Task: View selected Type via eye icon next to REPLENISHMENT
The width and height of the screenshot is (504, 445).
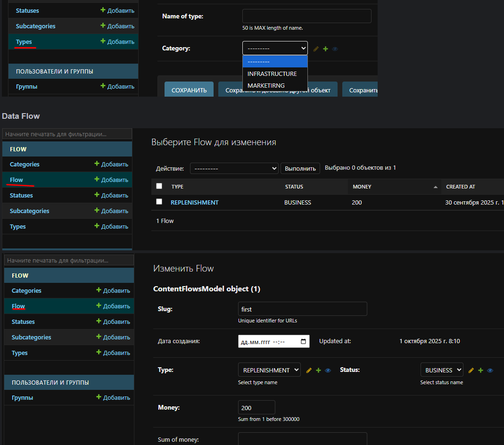Action: [x=328, y=371]
